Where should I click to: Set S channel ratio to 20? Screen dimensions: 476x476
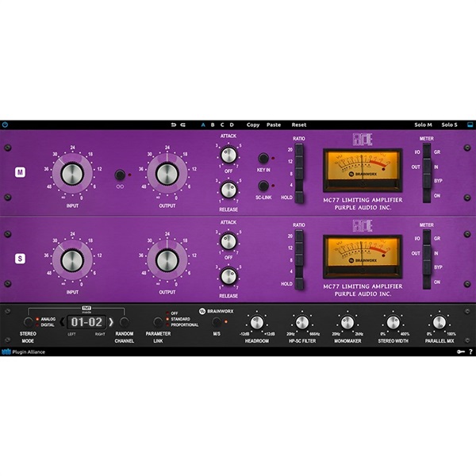pos(299,236)
